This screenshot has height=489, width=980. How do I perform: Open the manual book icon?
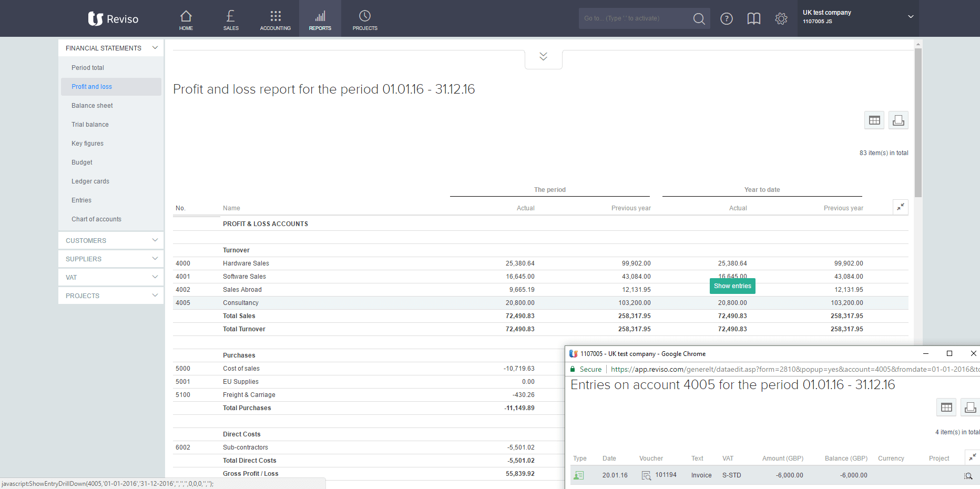[754, 19]
